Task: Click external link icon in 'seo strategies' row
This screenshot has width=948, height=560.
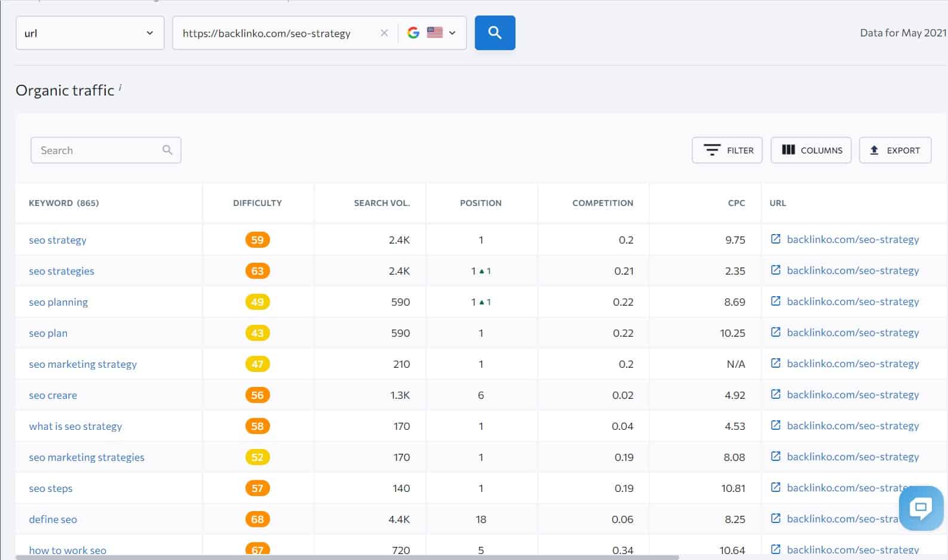Action: click(x=775, y=270)
